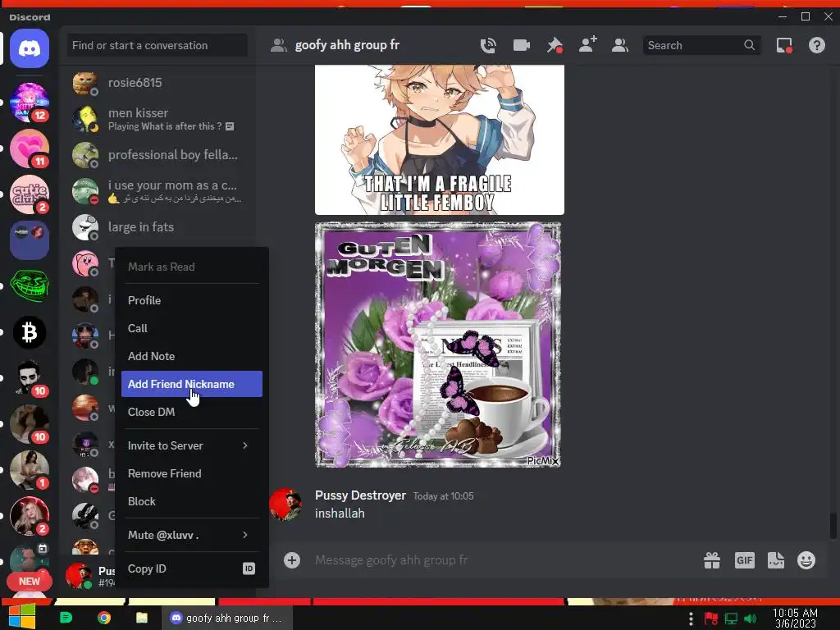Viewport: 840px width, 630px height.
Task: Open server with bearded man avatar
Action: [30, 377]
